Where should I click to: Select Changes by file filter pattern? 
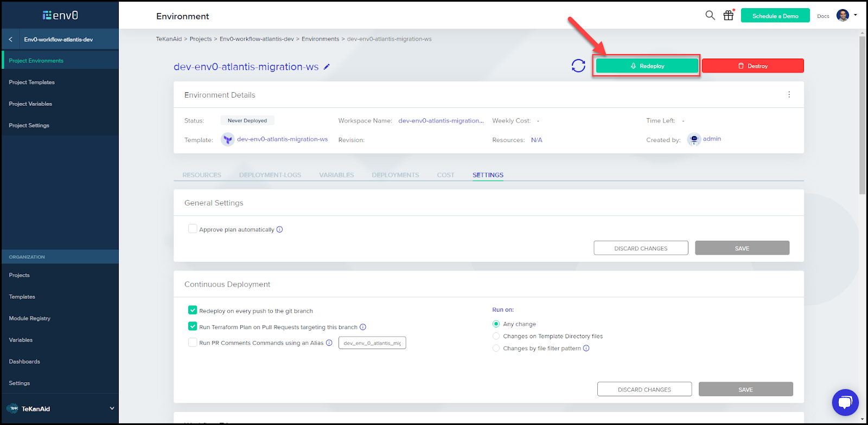click(x=496, y=348)
